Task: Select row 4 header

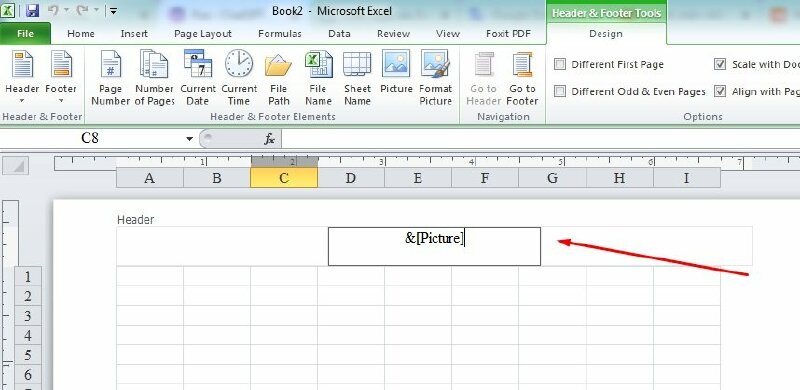Action: click(x=28, y=335)
